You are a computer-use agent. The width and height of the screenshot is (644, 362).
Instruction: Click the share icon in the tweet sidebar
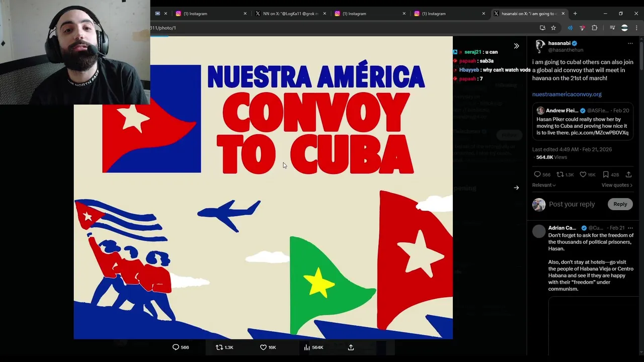click(x=628, y=174)
